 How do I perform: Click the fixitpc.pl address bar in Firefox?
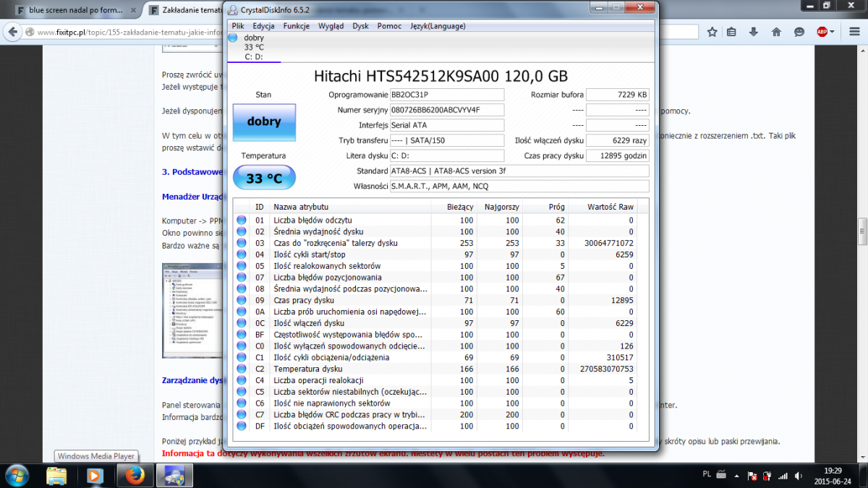[130, 33]
